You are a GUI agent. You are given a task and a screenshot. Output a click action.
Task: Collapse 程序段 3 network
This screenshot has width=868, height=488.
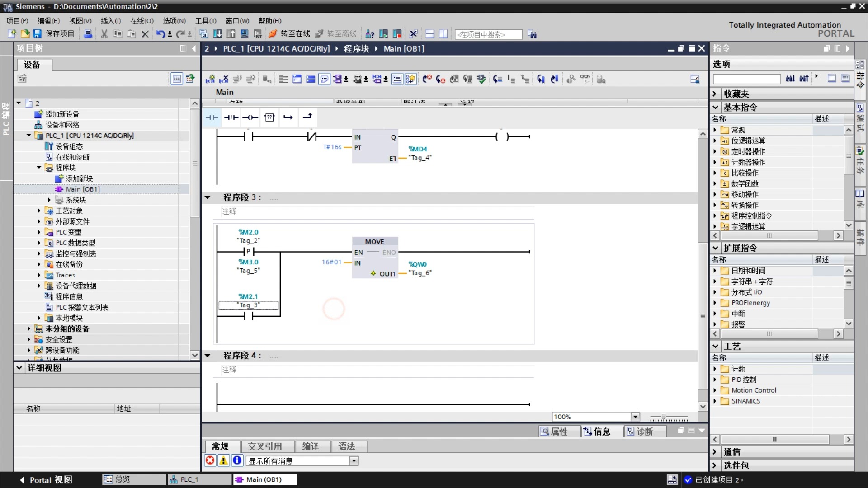208,197
